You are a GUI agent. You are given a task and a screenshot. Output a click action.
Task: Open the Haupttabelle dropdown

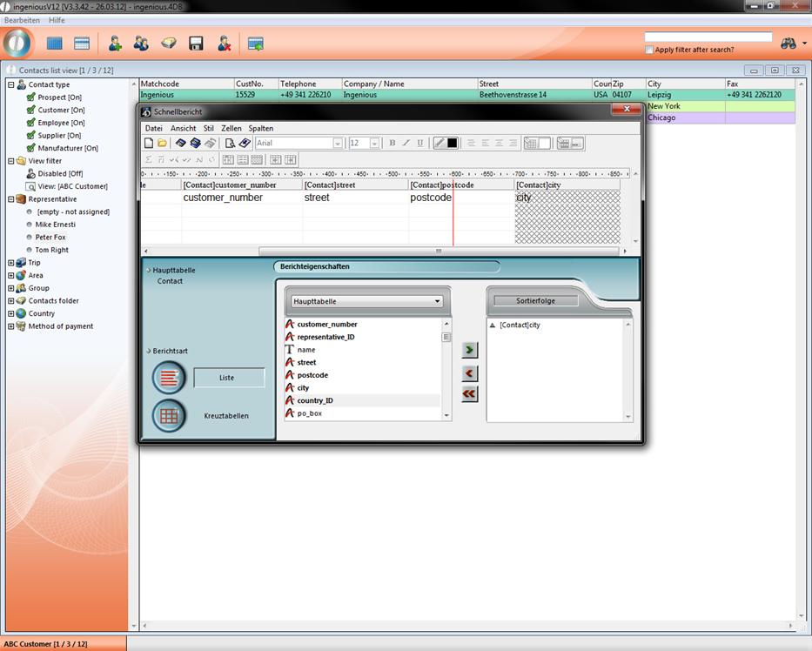tap(366, 301)
